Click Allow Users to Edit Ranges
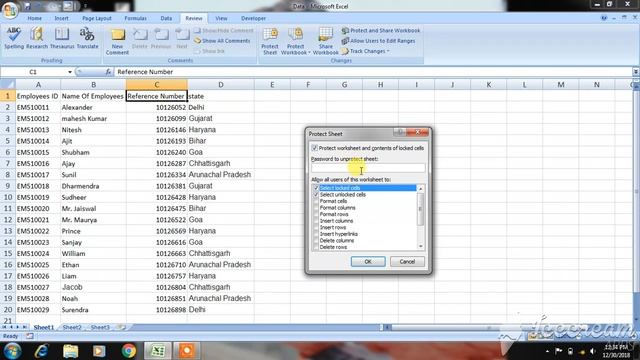 pyautogui.click(x=378, y=41)
